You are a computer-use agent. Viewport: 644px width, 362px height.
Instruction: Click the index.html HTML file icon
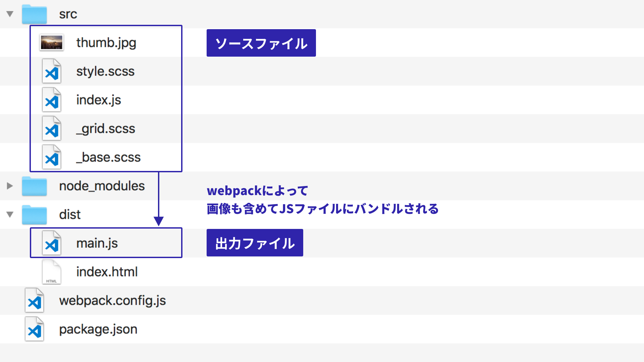(51, 272)
